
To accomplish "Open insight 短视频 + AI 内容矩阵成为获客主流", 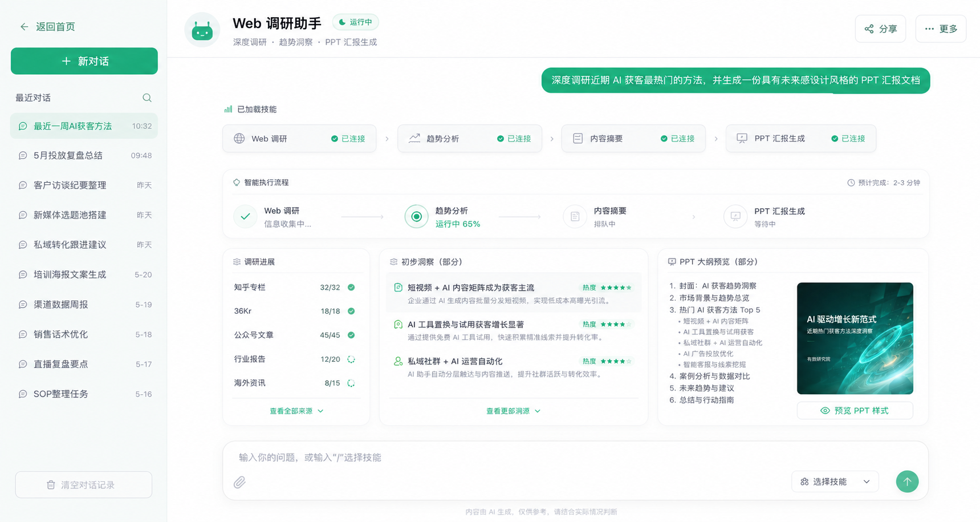I will 513,293.
